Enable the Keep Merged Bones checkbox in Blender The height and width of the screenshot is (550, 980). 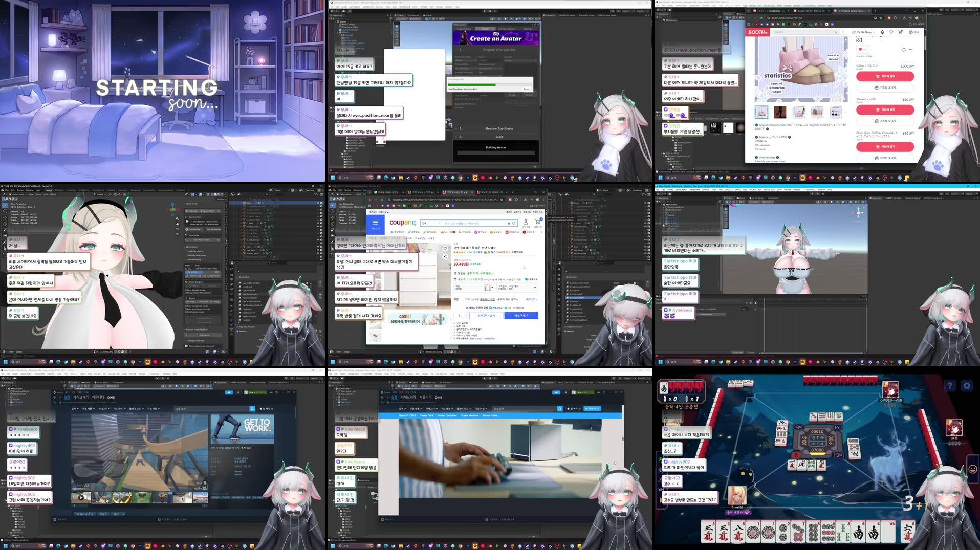point(186,291)
